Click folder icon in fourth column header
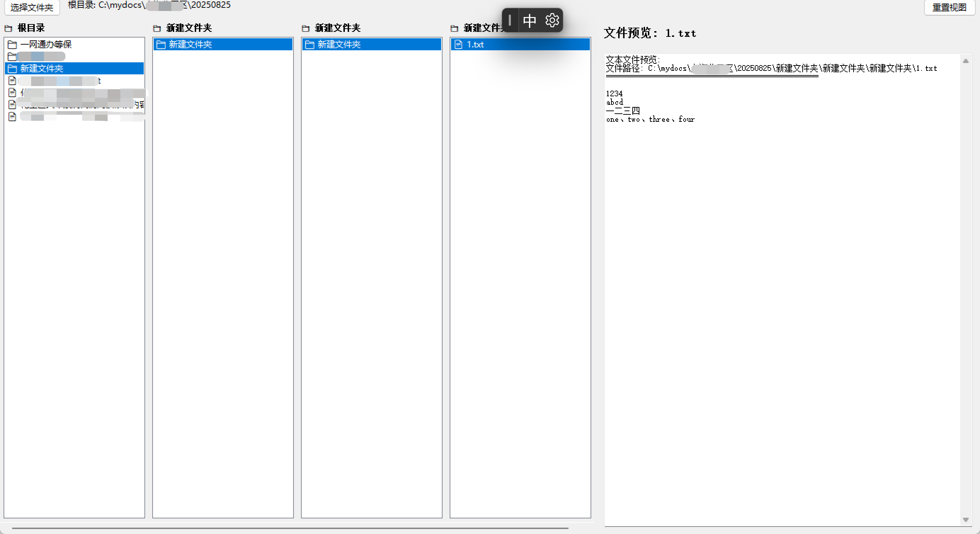 (x=454, y=28)
